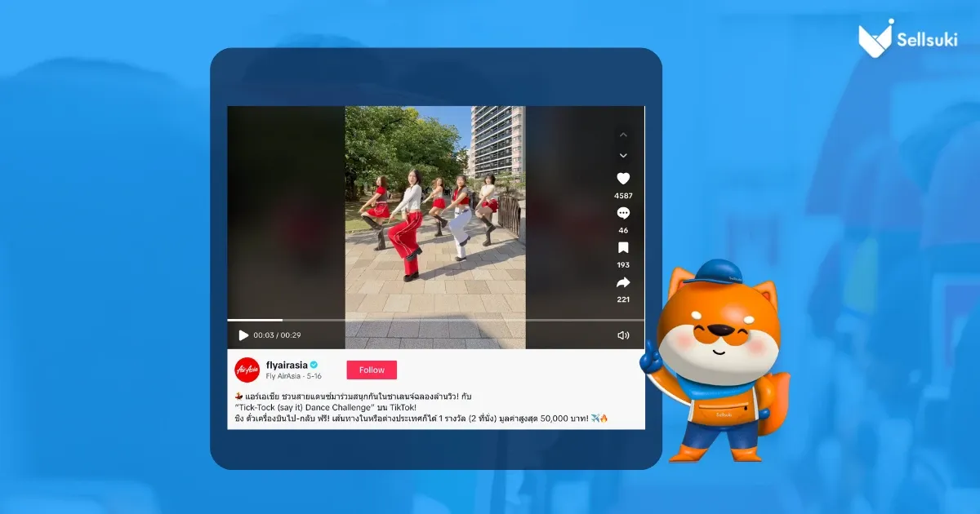Share the video with arrow icon

point(623,282)
